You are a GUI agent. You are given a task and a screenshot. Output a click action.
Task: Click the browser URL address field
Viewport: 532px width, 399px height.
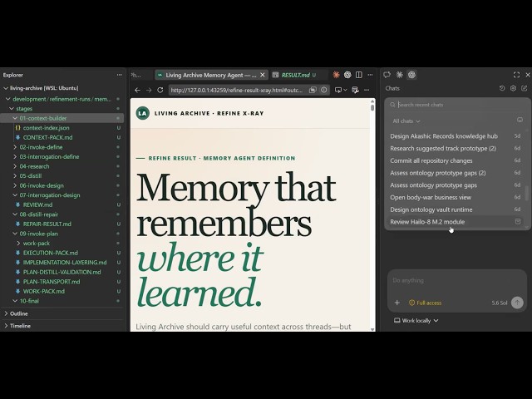237,90
